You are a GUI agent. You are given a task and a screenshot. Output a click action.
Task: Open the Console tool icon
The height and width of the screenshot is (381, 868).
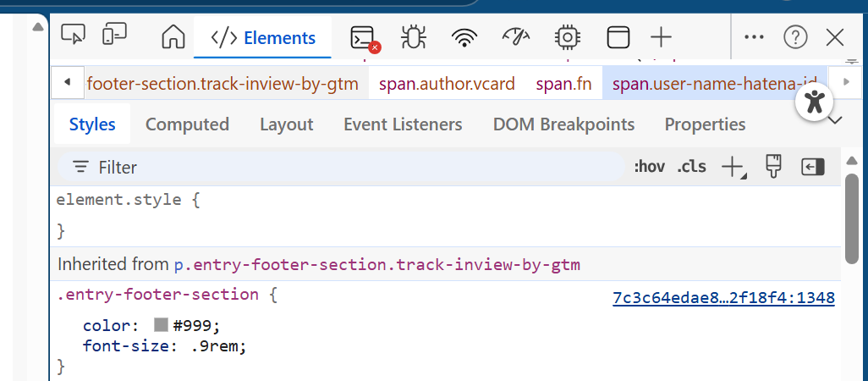(363, 37)
